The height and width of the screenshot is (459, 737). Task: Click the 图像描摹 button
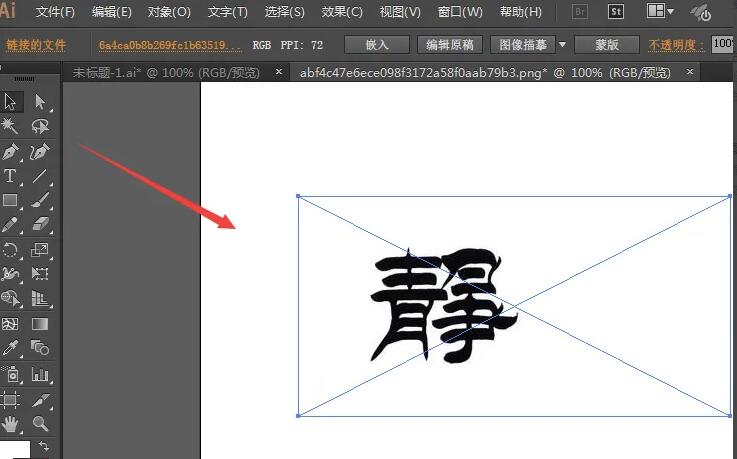pos(523,45)
